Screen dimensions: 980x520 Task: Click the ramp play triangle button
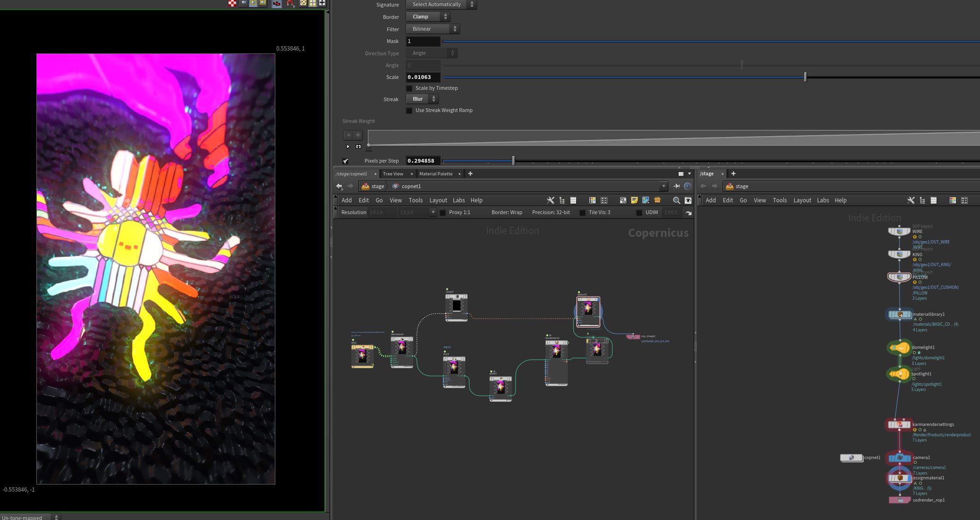(348, 147)
